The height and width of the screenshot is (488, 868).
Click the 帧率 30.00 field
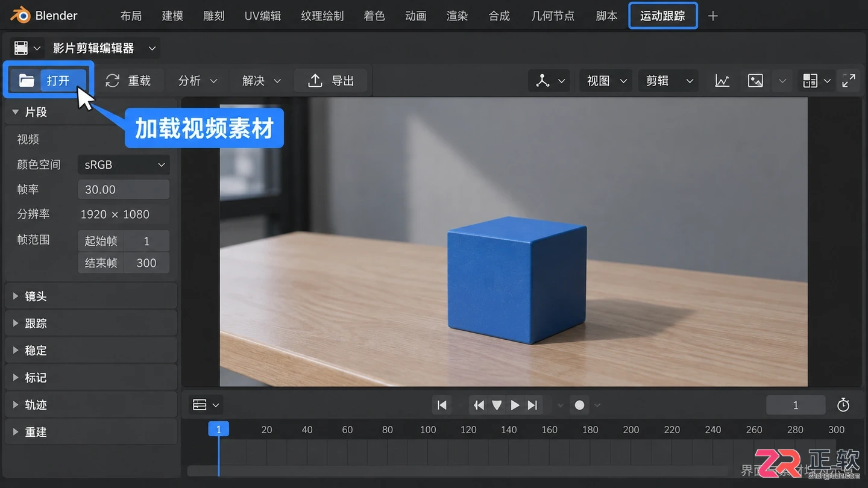pos(124,189)
